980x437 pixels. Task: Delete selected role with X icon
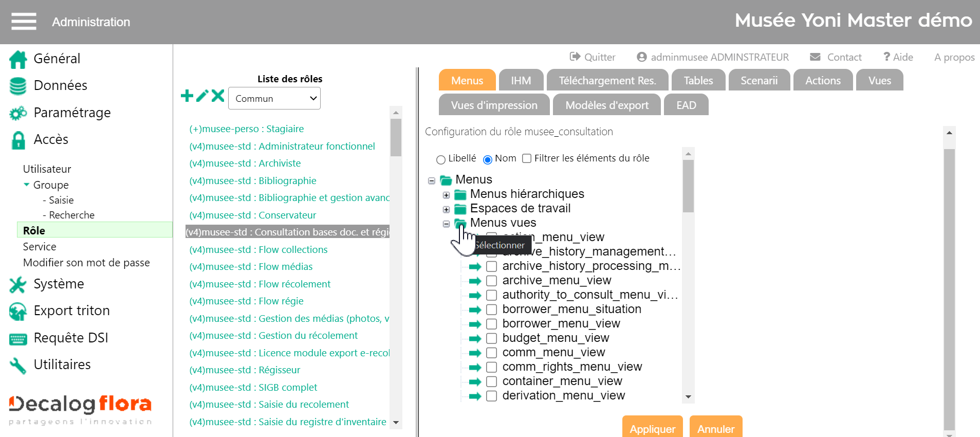218,96
